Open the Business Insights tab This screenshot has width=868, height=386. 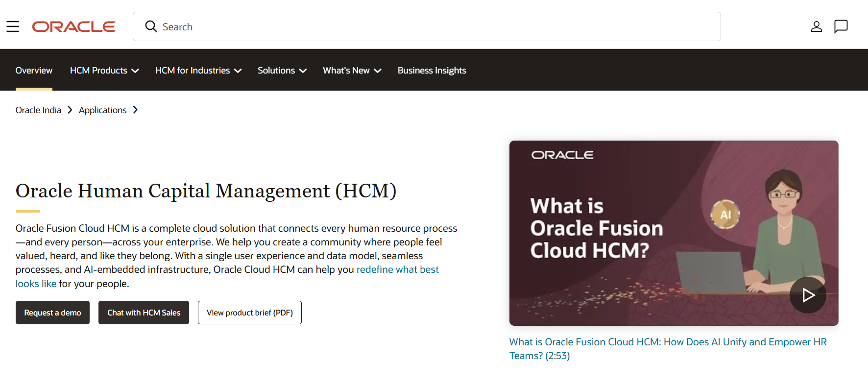click(x=432, y=70)
